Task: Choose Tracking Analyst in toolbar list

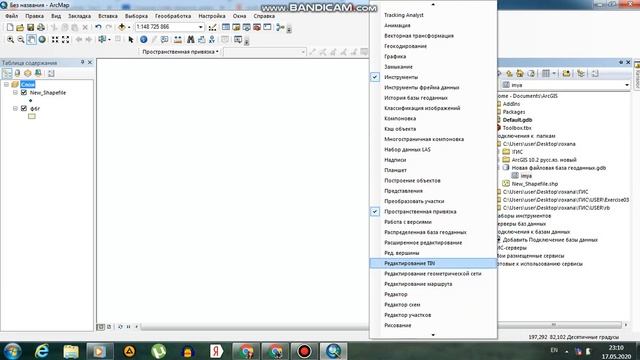Action: point(433,15)
